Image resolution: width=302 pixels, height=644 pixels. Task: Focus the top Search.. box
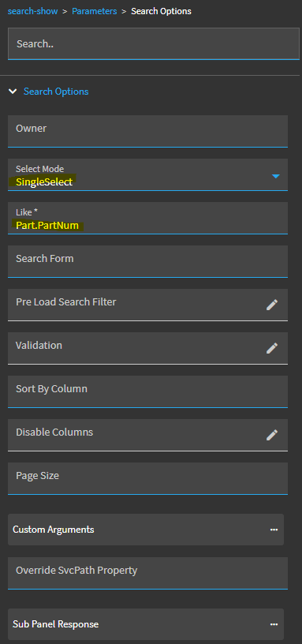click(154, 44)
